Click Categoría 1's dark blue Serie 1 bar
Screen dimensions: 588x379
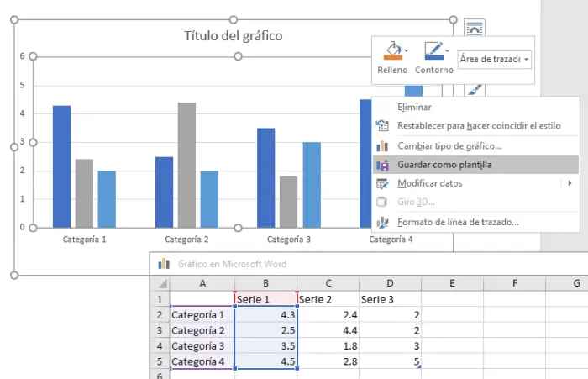point(61,166)
